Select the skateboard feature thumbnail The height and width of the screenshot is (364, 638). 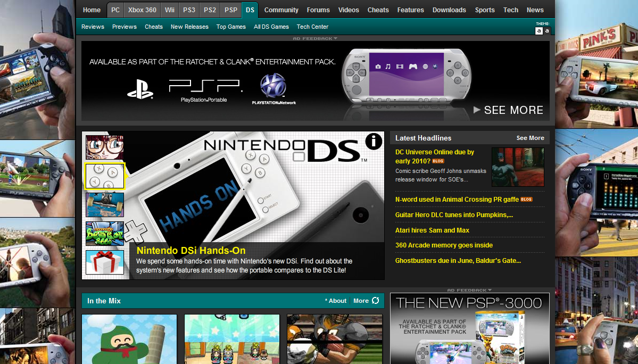click(105, 204)
